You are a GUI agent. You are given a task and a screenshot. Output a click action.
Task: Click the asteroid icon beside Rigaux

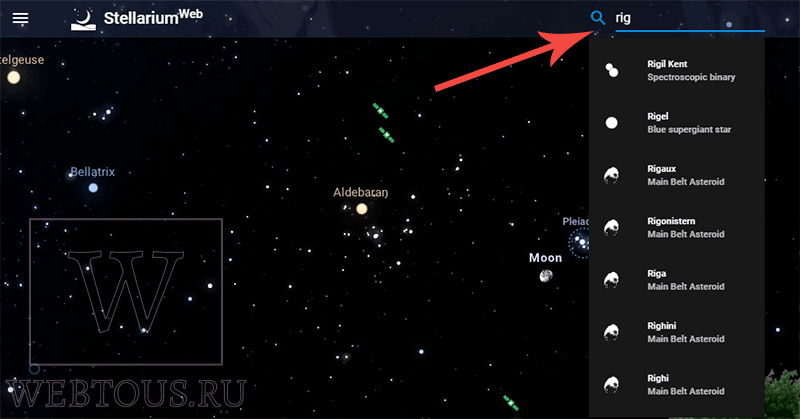(x=611, y=175)
